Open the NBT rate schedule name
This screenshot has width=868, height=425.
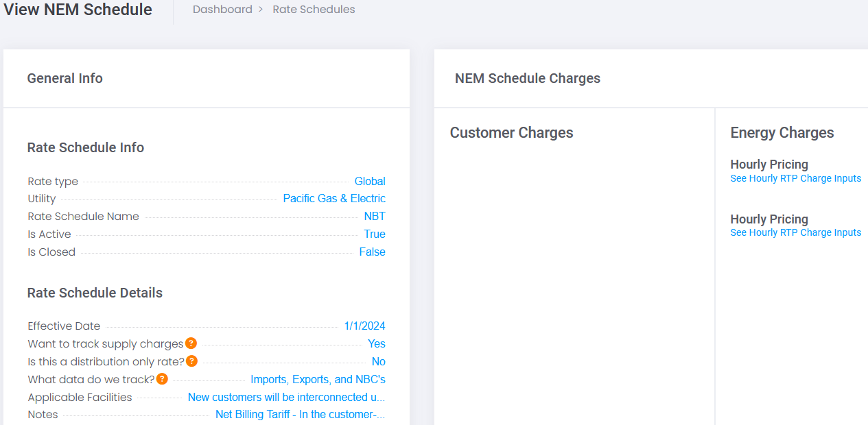(375, 216)
